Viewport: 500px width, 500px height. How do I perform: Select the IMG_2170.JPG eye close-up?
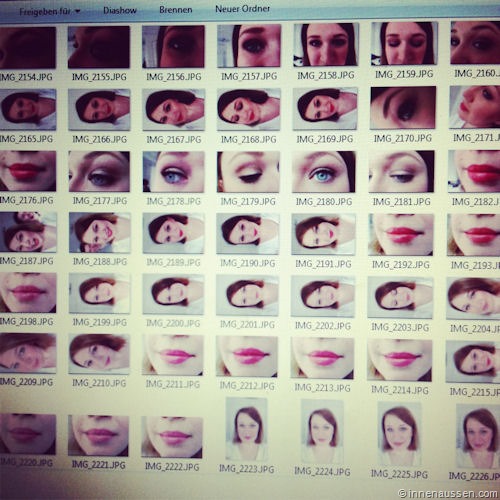403,108
